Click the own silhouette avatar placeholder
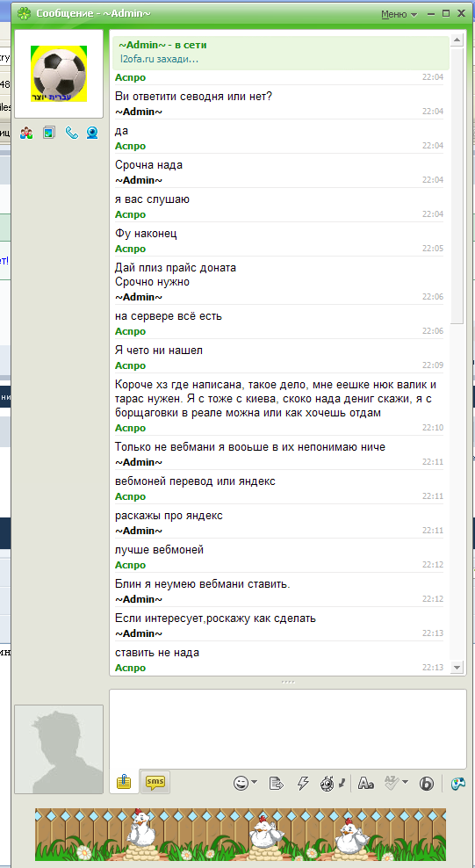 59,749
